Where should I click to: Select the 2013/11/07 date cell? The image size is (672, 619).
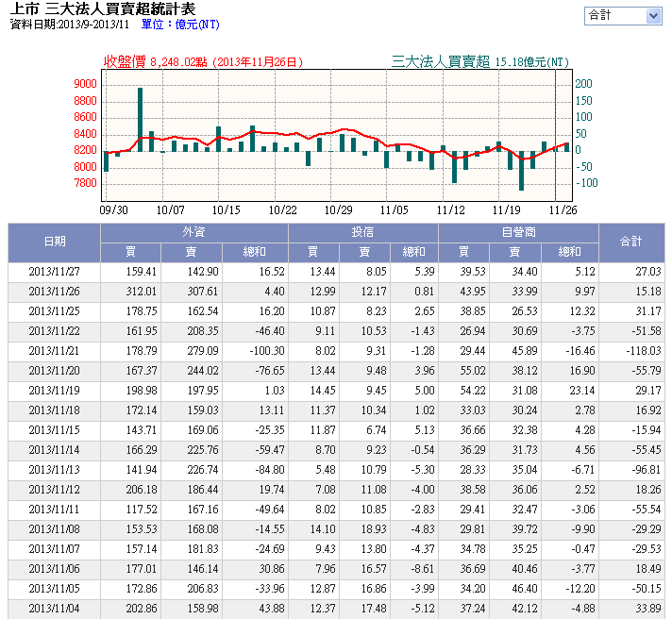[55, 549]
